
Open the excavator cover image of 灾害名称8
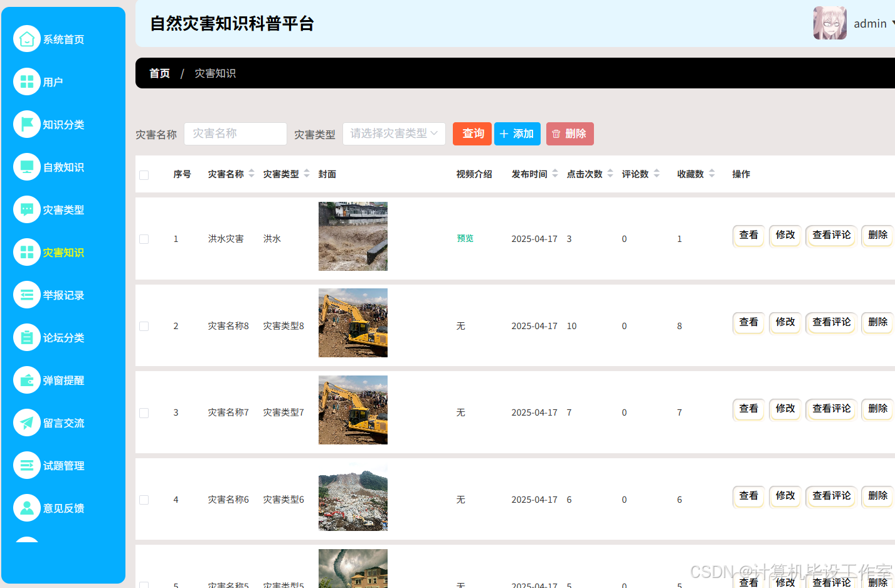353,323
